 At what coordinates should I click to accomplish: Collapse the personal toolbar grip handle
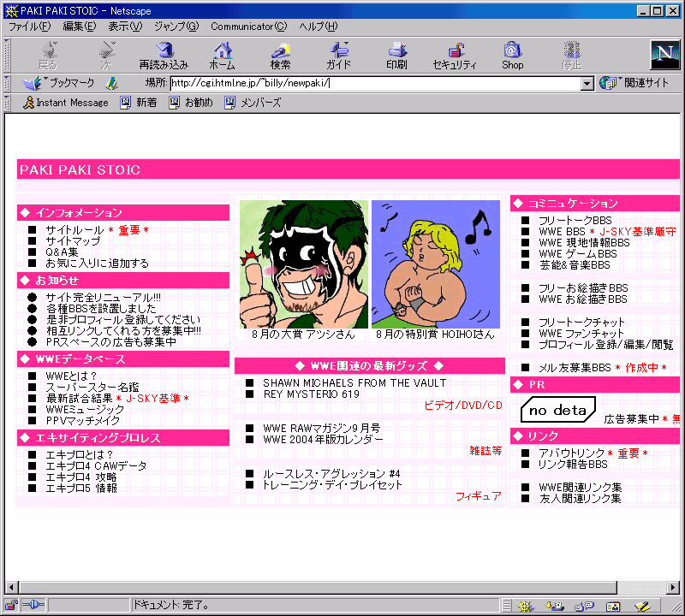(7, 103)
